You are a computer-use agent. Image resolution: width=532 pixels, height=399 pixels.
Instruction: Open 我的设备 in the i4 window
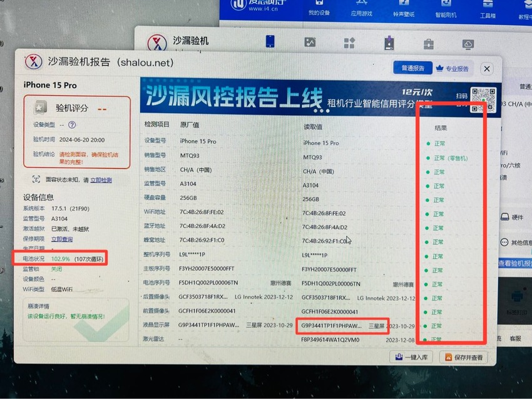[319, 9]
